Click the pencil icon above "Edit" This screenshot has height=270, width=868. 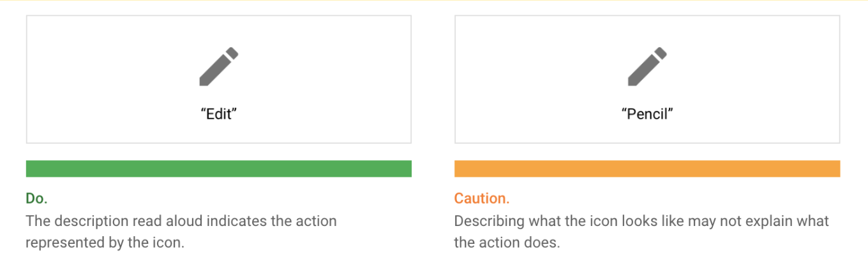pos(219,66)
